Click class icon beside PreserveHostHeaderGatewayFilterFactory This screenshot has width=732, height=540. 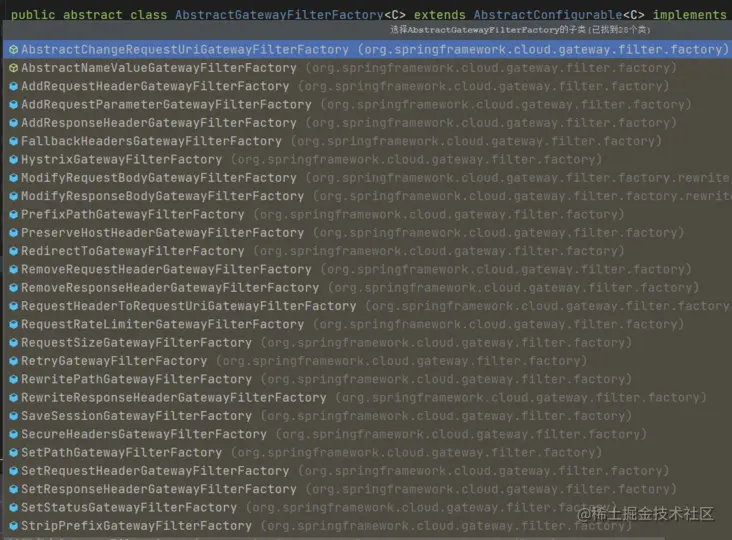click(14, 232)
